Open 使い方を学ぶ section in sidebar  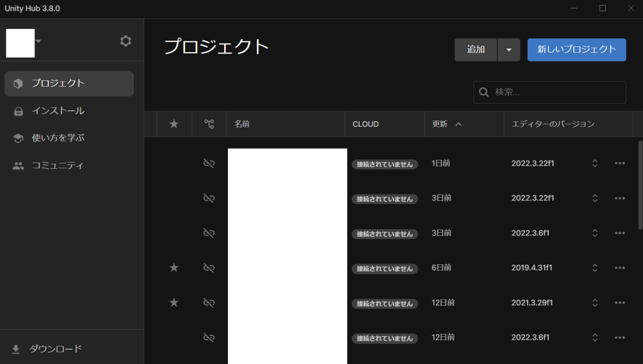pos(58,138)
